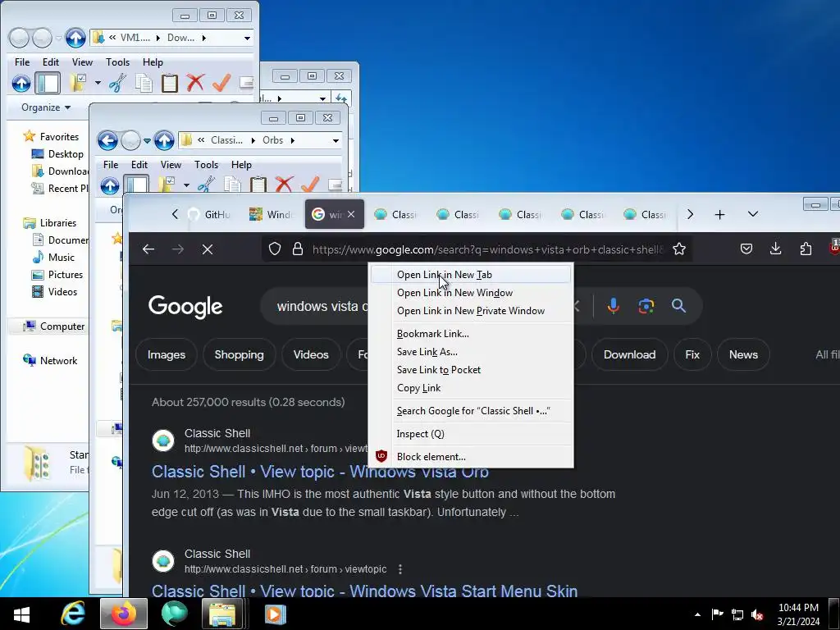Filter results by Videos

pyautogui.click(x=311, y=354)
